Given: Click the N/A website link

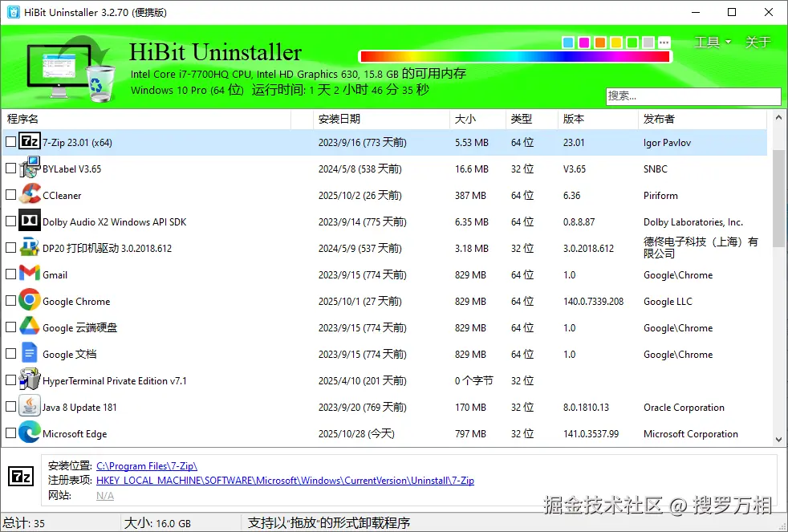Looking at the screenshot, I should 105,496.
